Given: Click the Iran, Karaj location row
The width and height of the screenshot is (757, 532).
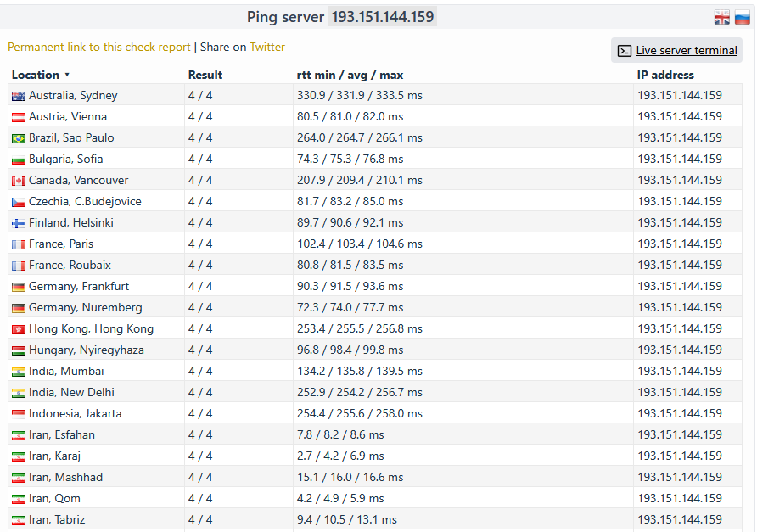Looking at the screenshot, I should pyautogui.click(x=54, y=456).
